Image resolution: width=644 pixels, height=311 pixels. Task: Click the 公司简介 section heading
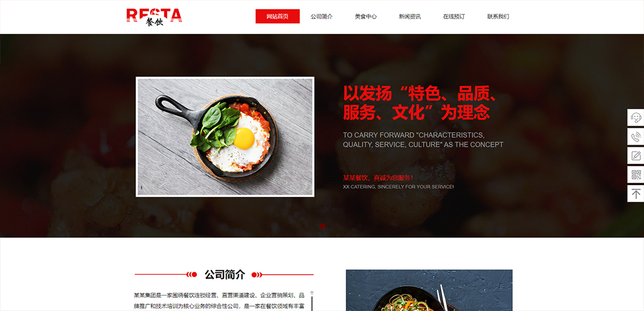[x=225, y=275]
